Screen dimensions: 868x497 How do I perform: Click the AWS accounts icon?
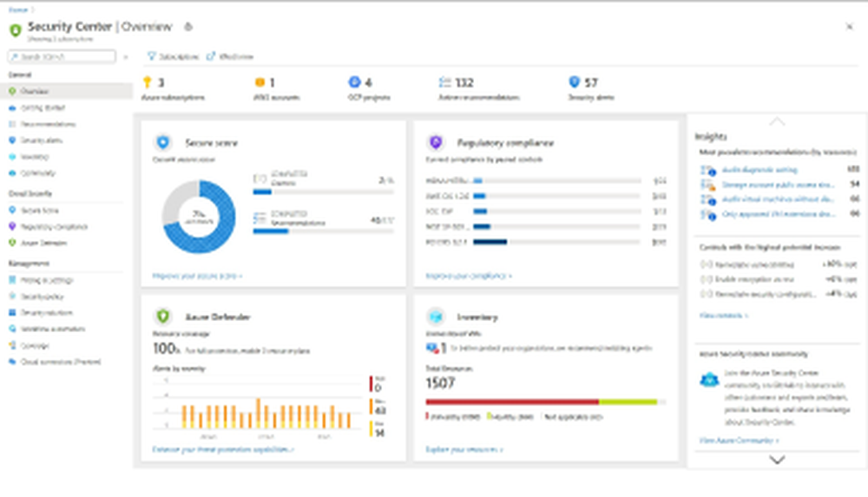coord(260,82)
